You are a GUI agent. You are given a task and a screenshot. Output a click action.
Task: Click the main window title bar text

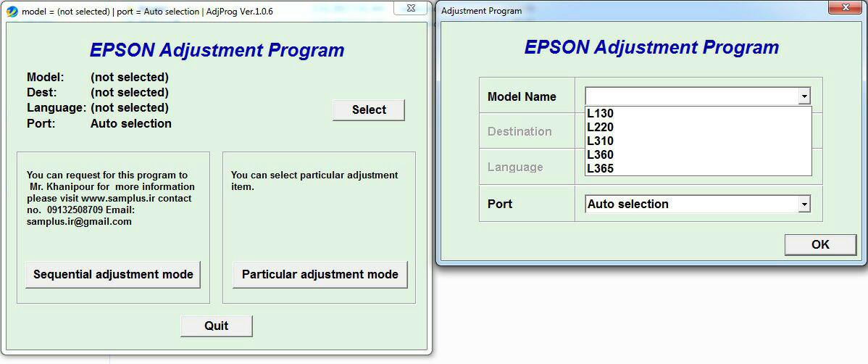pyautogui.click(x=147, y=12)
